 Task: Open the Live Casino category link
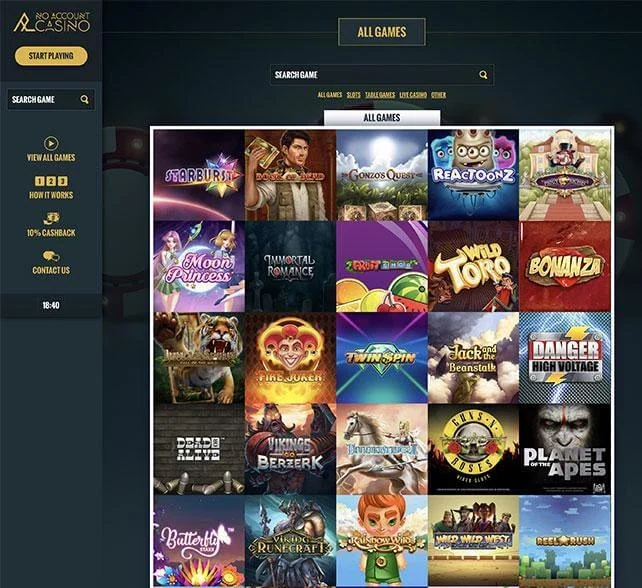point(413,95)
